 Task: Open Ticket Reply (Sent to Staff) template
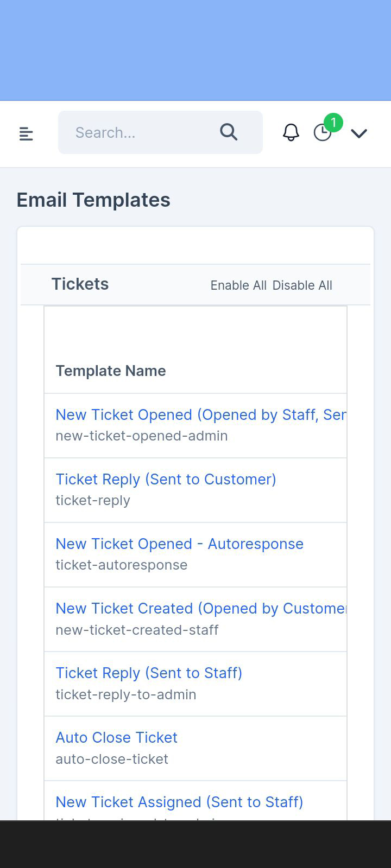[149, 673]
